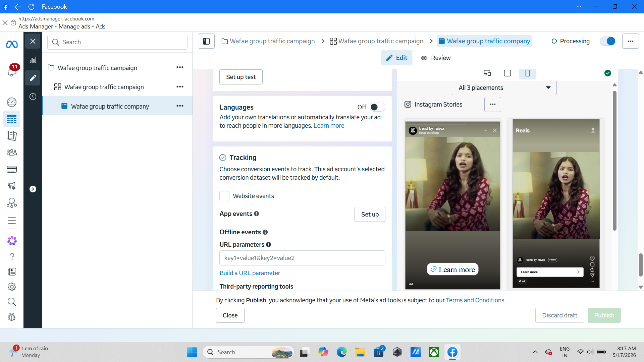644x362 pixels.
Task: Open the Terms and Conditions link
Action: tap(475, 300)
